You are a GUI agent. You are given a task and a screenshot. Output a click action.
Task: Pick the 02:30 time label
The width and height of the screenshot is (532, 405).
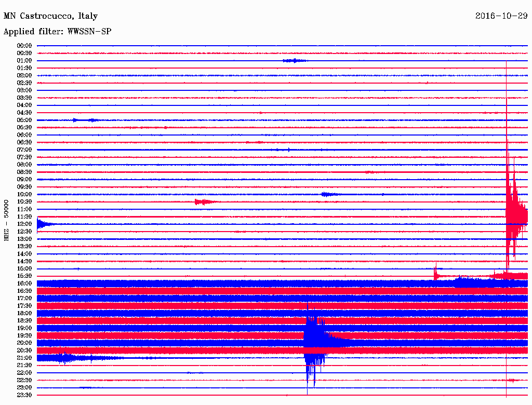[x=24, y=83]
